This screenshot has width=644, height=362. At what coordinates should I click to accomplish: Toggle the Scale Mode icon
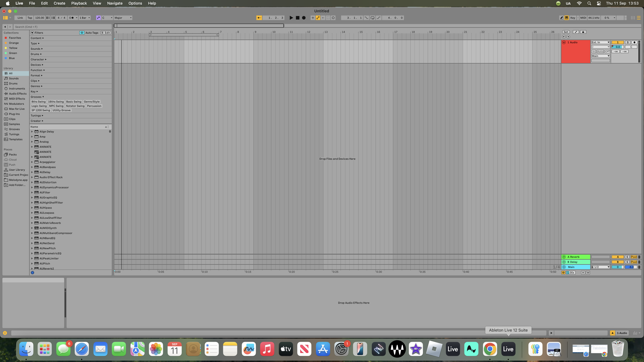point(98,18)
